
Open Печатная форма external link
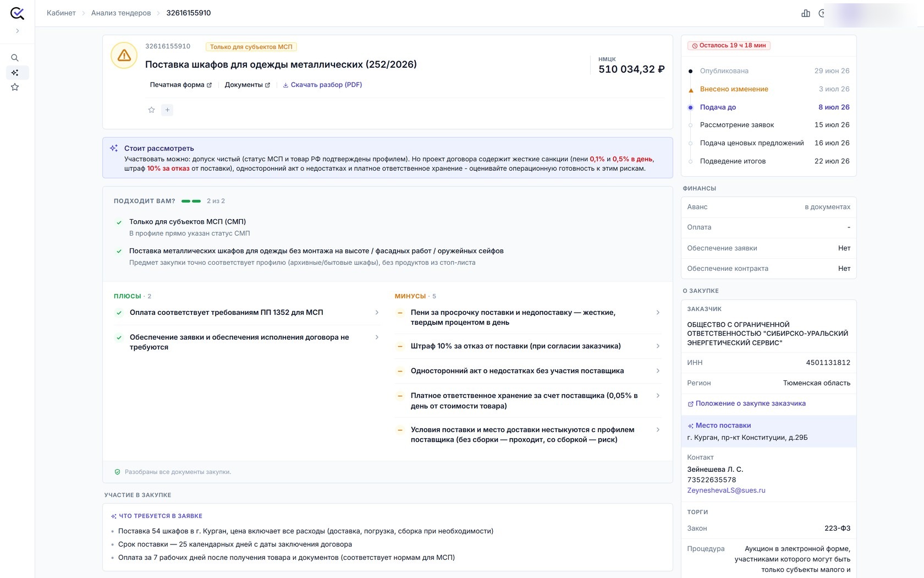pyautogui.click(x=180, y=85)
